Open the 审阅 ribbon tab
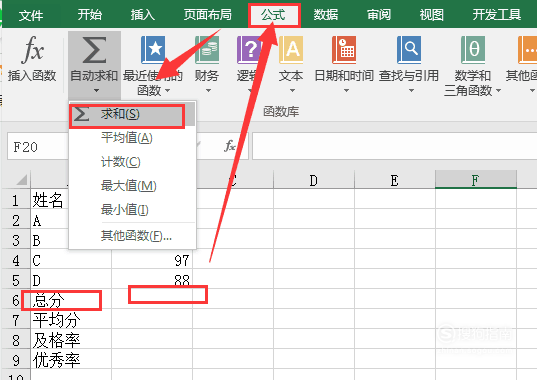Screen dimensions: 537x380 coord(379,15)
